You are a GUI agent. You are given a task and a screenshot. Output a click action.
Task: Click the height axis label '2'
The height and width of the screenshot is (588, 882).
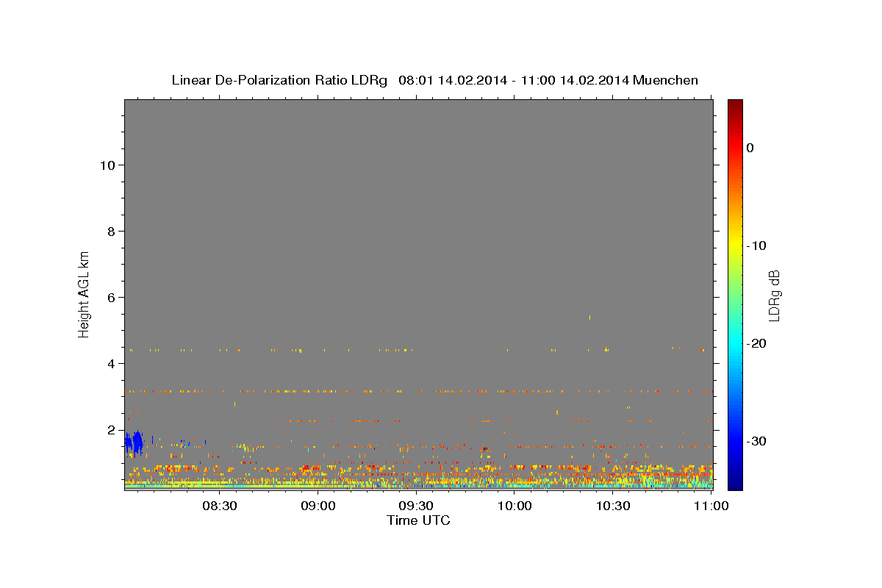110,429
